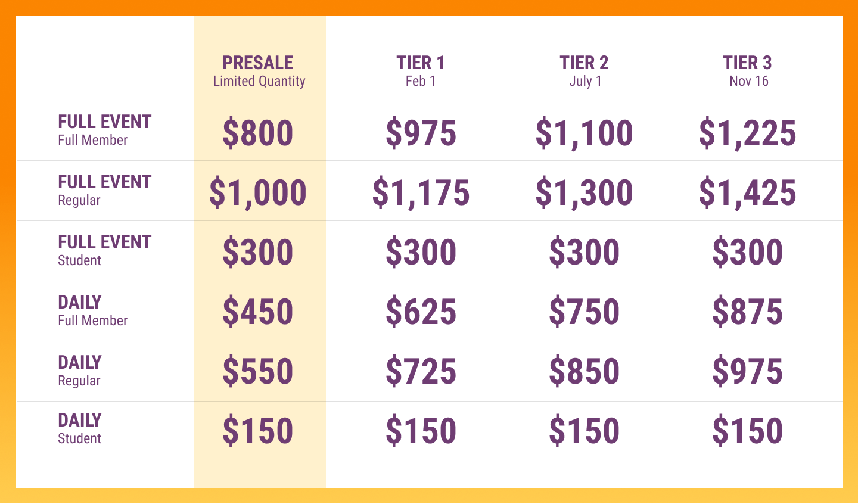Click the $800 presale Full Member price
Image resolution: width=858 pixels, height=504 pixels.
coord(258,133)
